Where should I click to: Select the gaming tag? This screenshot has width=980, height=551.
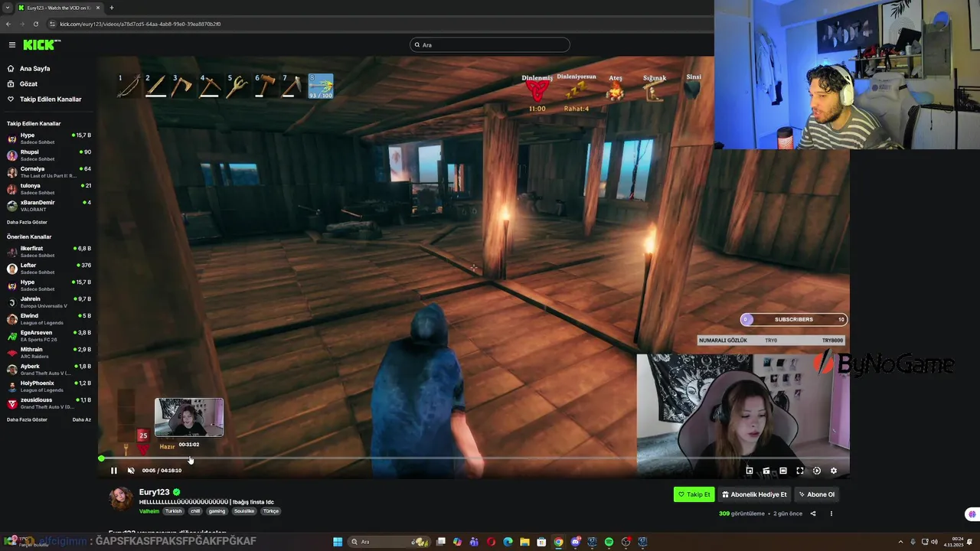[x=217, y=511]
